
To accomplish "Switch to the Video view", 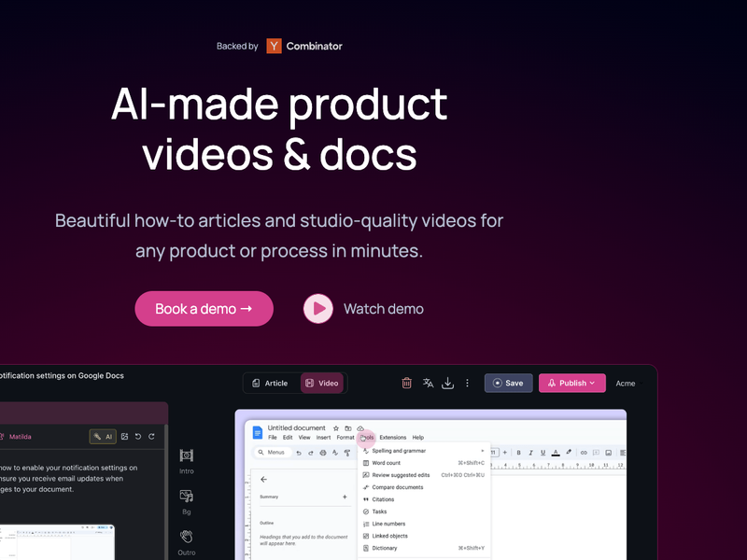I will [x=320, y=383].
